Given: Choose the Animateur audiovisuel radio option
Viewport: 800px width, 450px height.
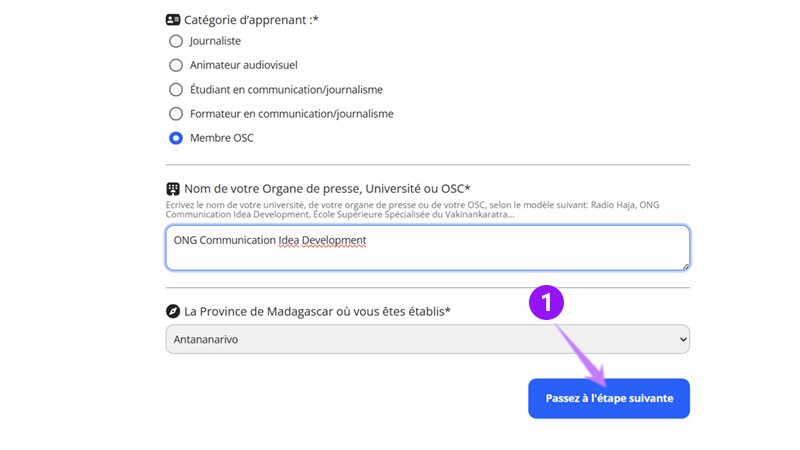Looking at the screenshot, I should (x=176, y=65).
